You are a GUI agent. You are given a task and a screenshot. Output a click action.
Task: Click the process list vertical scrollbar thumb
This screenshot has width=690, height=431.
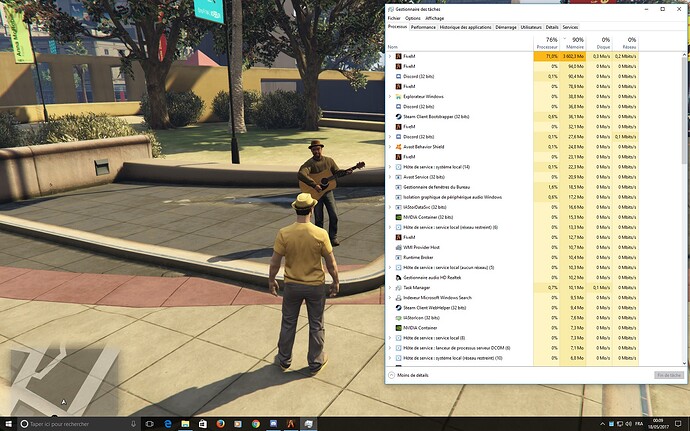[x=684, y=110]
